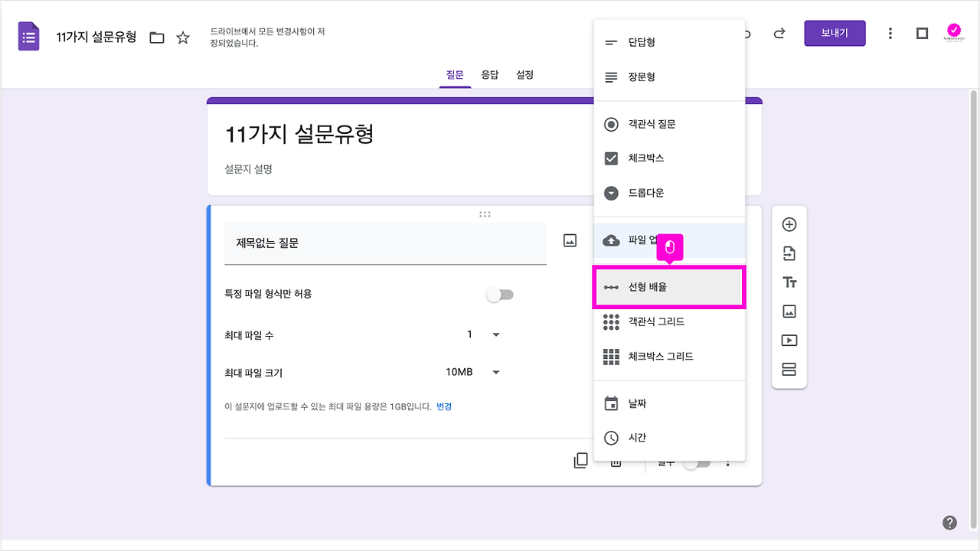Screen dimensions: 980x551
Task: Duplicate the question using copy icon
Action: click(580, 460)
